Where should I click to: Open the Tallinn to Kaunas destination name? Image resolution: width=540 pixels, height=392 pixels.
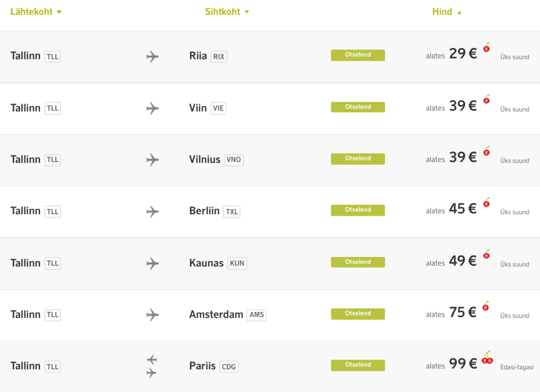(206, 263)
